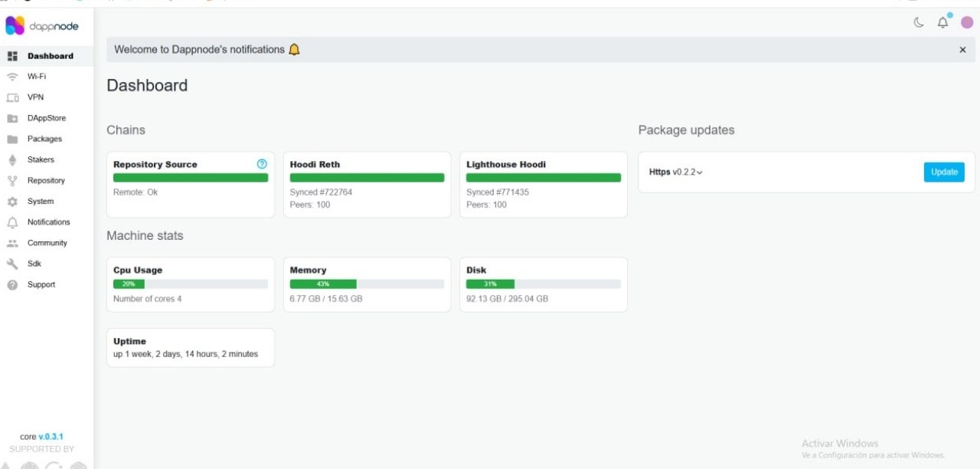Click the Community people icon
Image resolution: width=980 pixels, height=469 pixels.
(12, 243)
